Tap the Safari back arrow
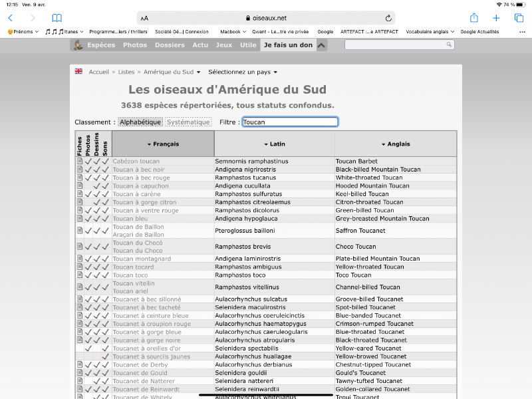The width and height of the screenshot is (532, 399). coord(10,18)
